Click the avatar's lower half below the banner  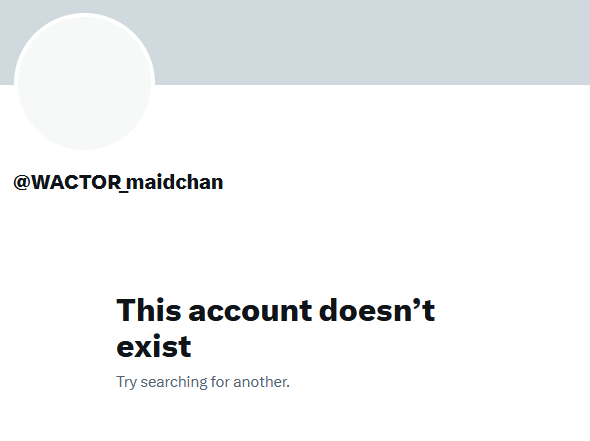pyautogui.click(x=85, y=117)
